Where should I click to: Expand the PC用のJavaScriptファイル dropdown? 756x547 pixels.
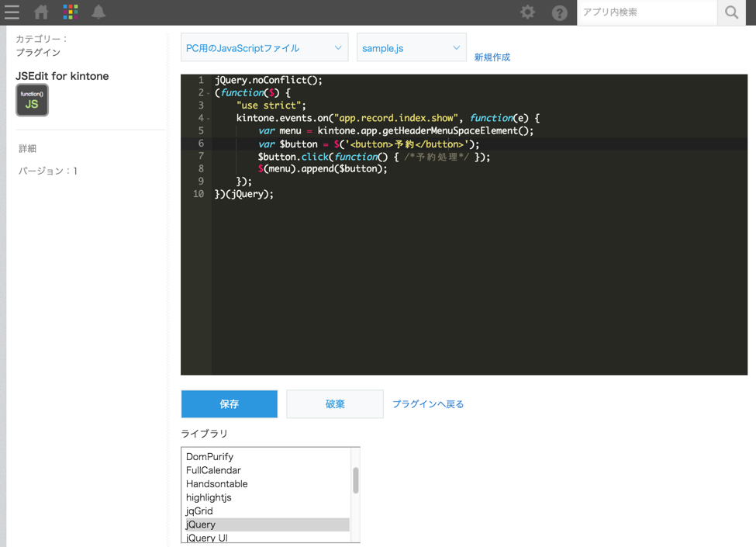coord(264,48)
